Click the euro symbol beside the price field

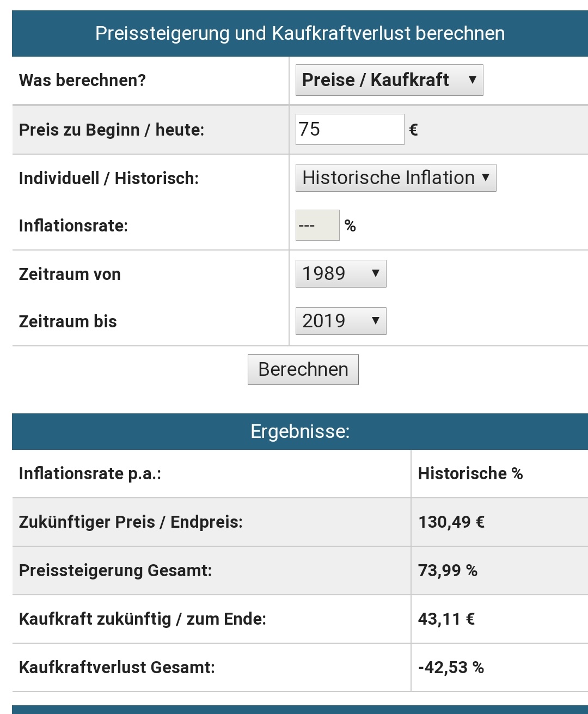coord(413,130)
